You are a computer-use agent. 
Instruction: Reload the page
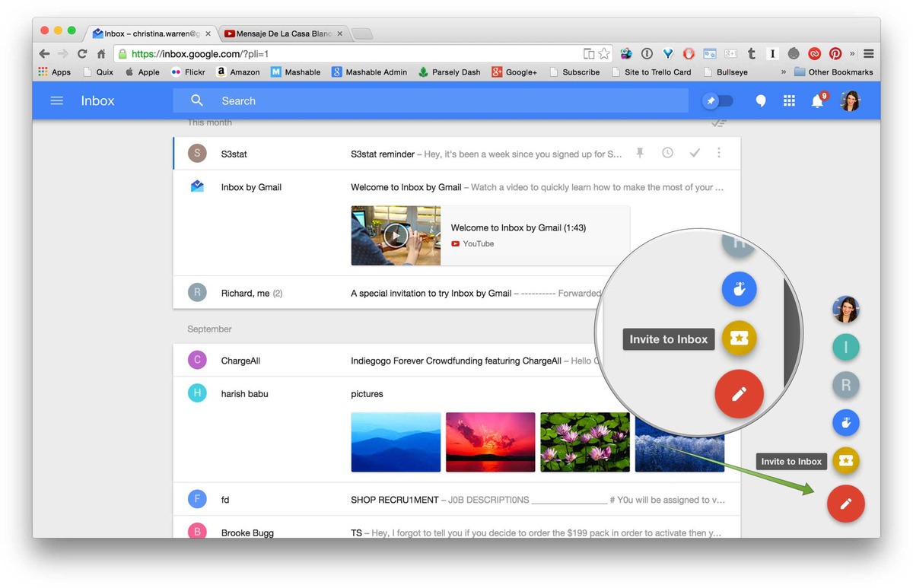(82, 54)
